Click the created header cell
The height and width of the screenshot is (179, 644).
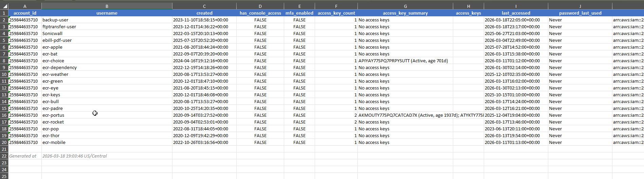tap(204, 13)
